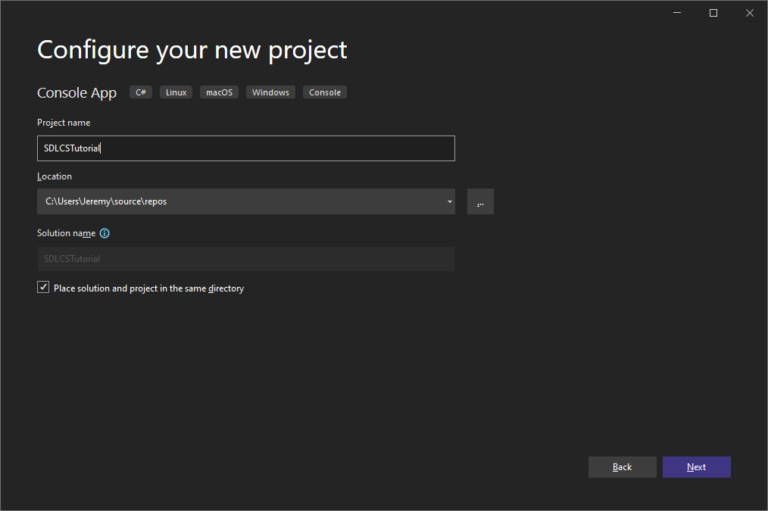
Task: Click the Windows platform tag
Action: pos(270,92)
